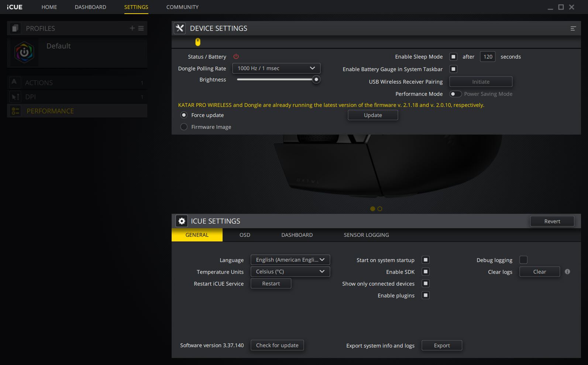
Task: Select the Default profile entry
Action: pos(77,52)
